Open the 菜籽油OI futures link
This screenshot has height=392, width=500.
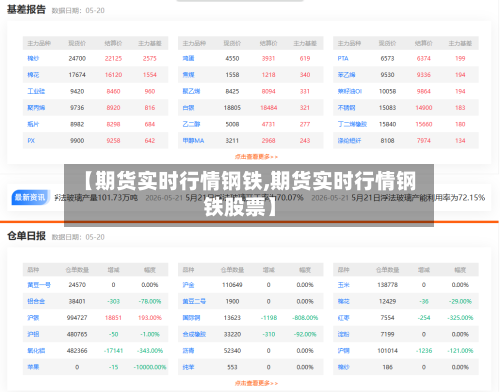[x=350, y=91]
